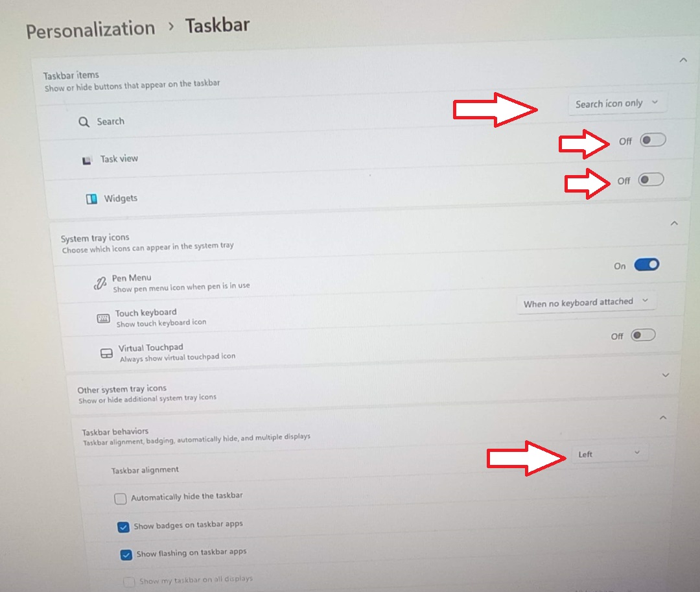Go back to Personalization breadcrumb
The width and height of the screenshot is (700, 592).
(x=91, y=29)
